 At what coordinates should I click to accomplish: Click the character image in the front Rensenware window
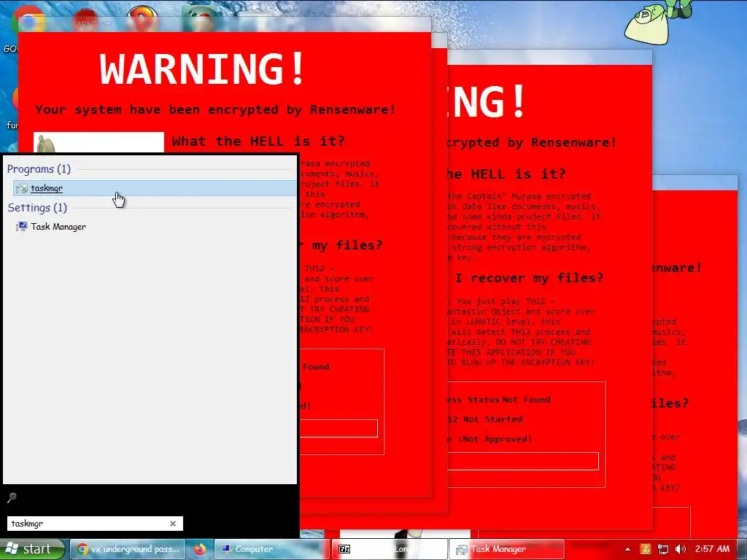(98, 142)
